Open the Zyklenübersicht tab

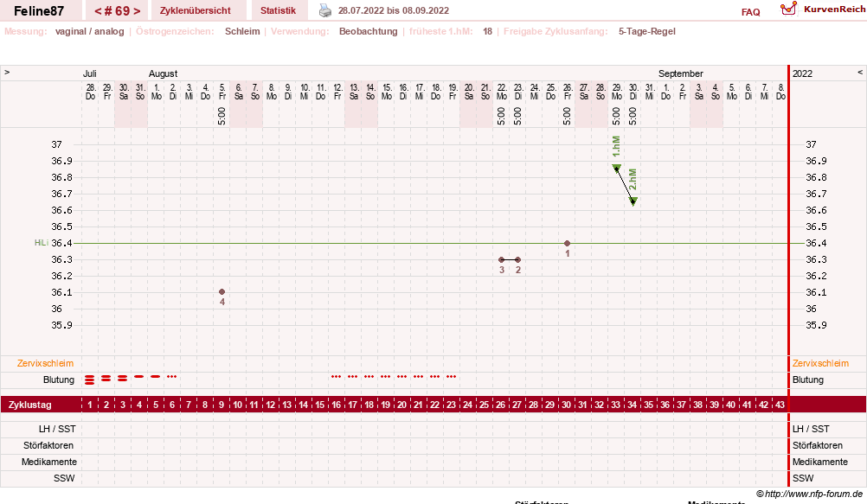pos(196,10)
